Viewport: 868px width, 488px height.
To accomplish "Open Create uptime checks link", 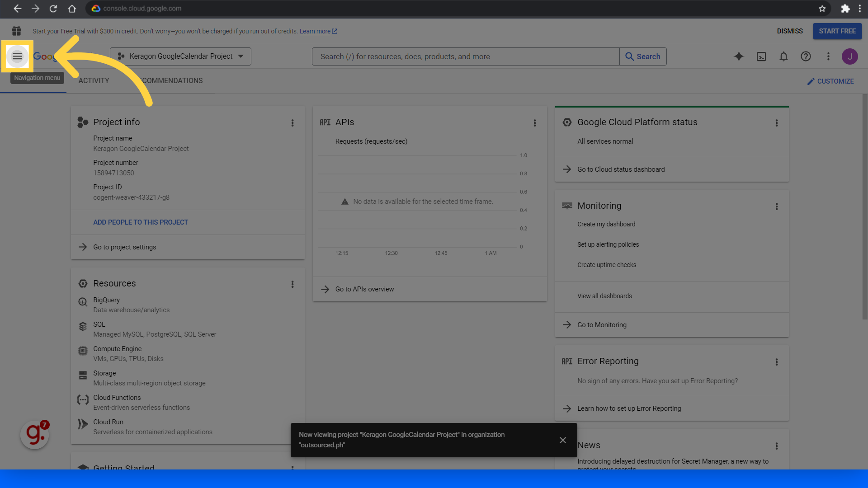I will click(607, 265).
